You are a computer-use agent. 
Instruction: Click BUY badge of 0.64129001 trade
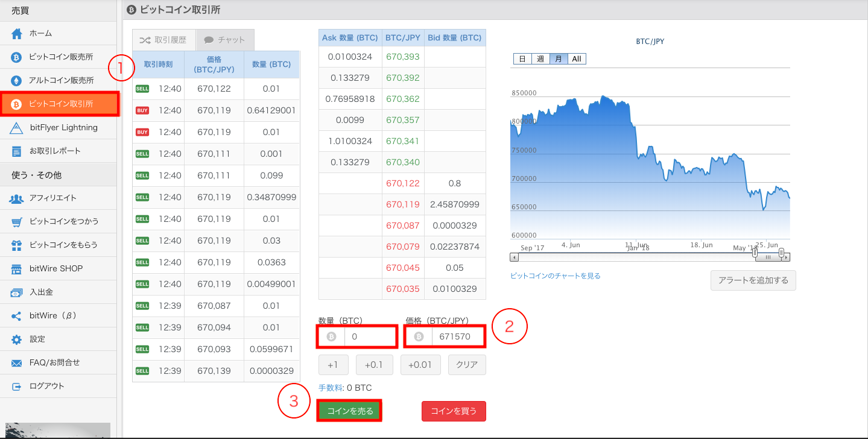point(142,110)
